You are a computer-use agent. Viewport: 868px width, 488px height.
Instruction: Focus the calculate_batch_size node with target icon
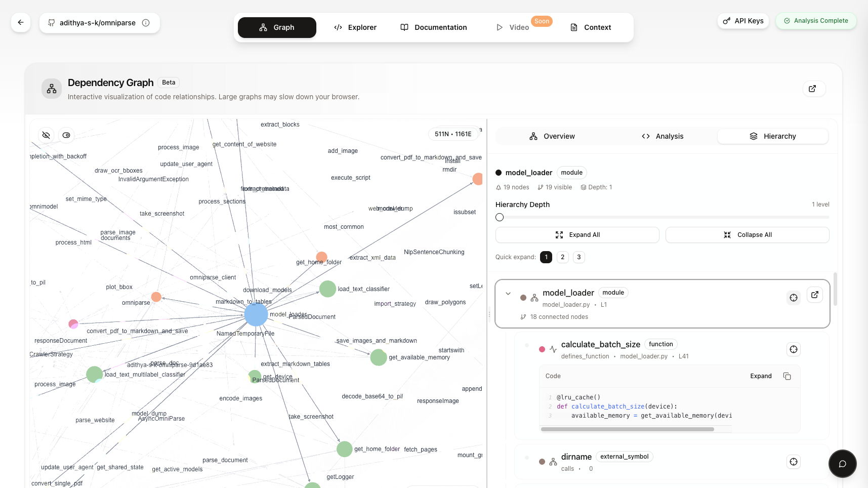(x=794, y=349)
